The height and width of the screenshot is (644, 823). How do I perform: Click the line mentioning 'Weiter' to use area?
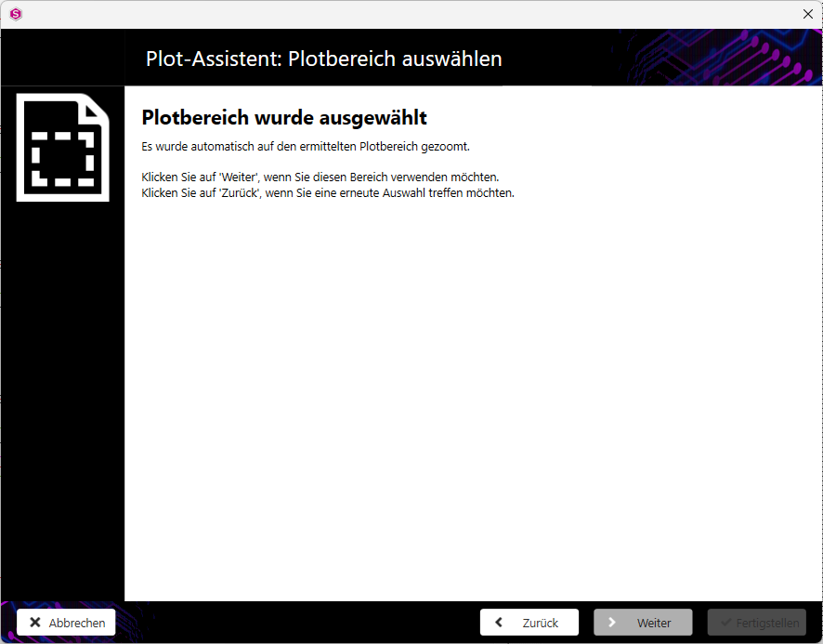320,177
